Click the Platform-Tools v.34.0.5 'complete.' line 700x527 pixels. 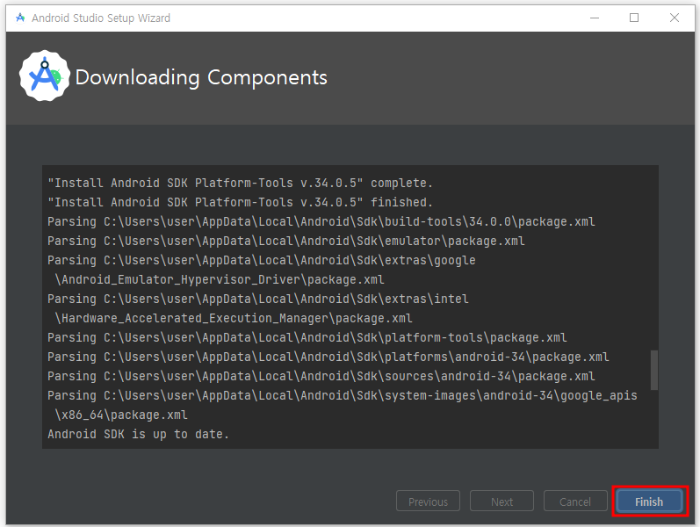pos(240,183)
